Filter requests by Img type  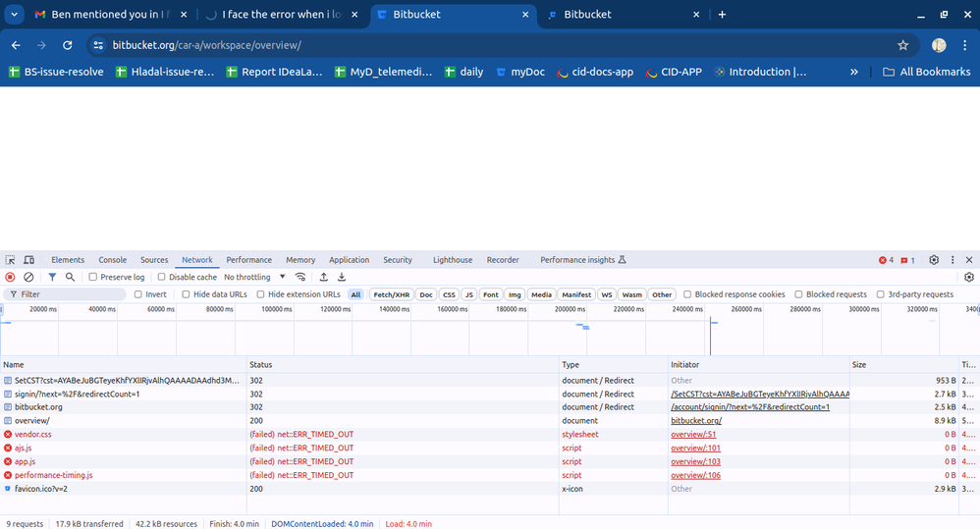(515, 294)
